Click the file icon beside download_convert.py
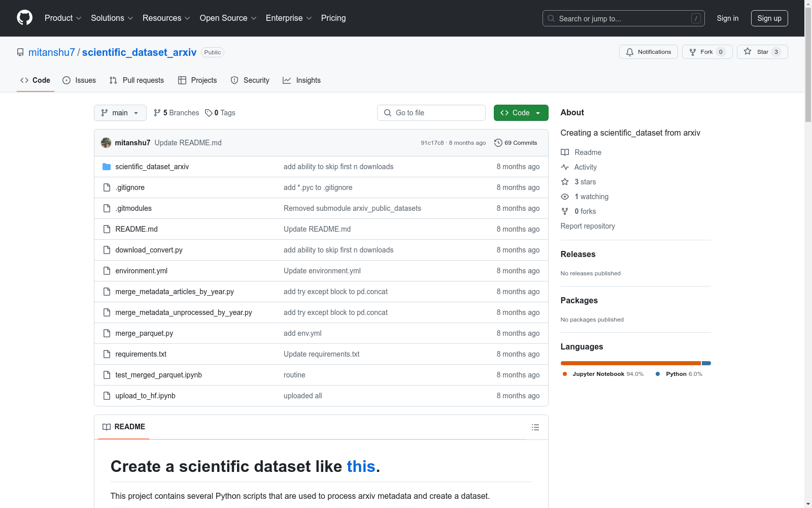The image size is (812, 508). pos(107,250)
